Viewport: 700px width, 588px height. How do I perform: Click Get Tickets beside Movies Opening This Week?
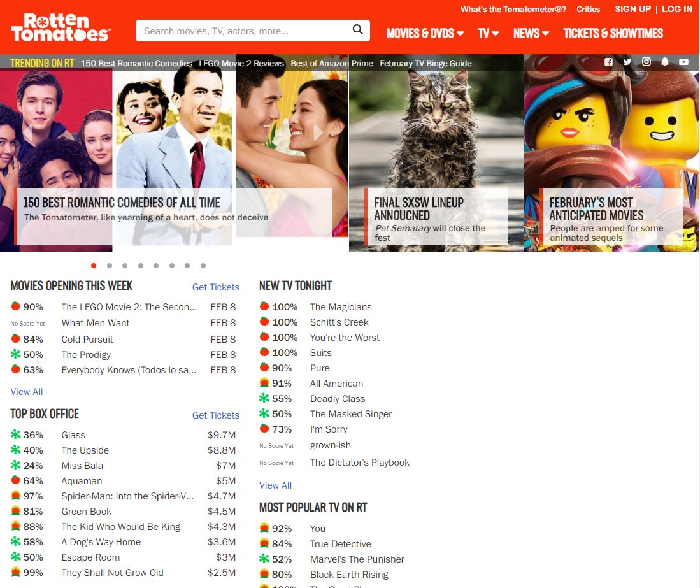click(x=216, y=287)
